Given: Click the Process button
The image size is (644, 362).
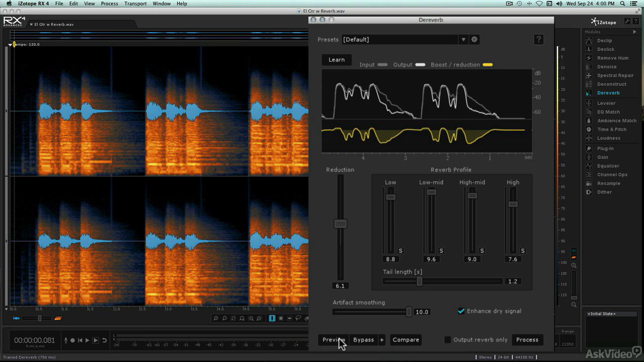Looking at the screenshot, I should click(x=527, y=340).
